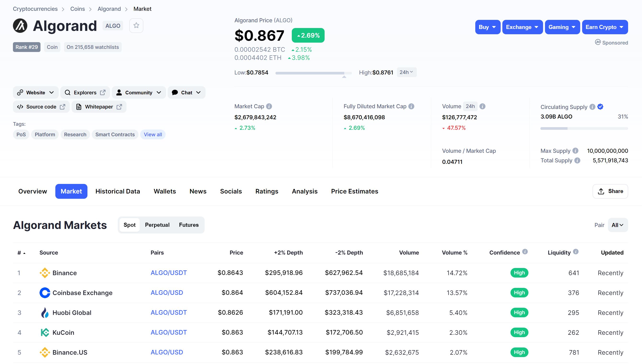Click the Market Cap info icon

269,107
